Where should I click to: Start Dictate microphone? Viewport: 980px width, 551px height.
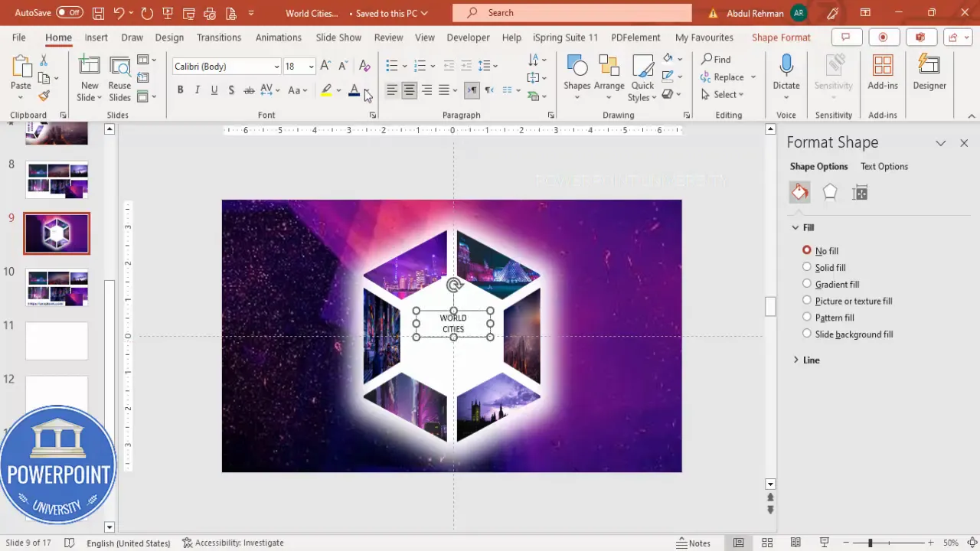point(786,77)
